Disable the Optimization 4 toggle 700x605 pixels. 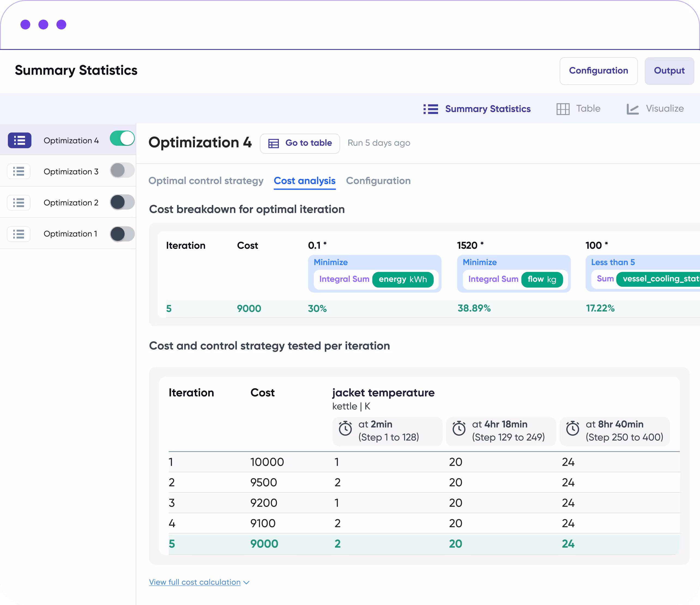tap(122, 139)
